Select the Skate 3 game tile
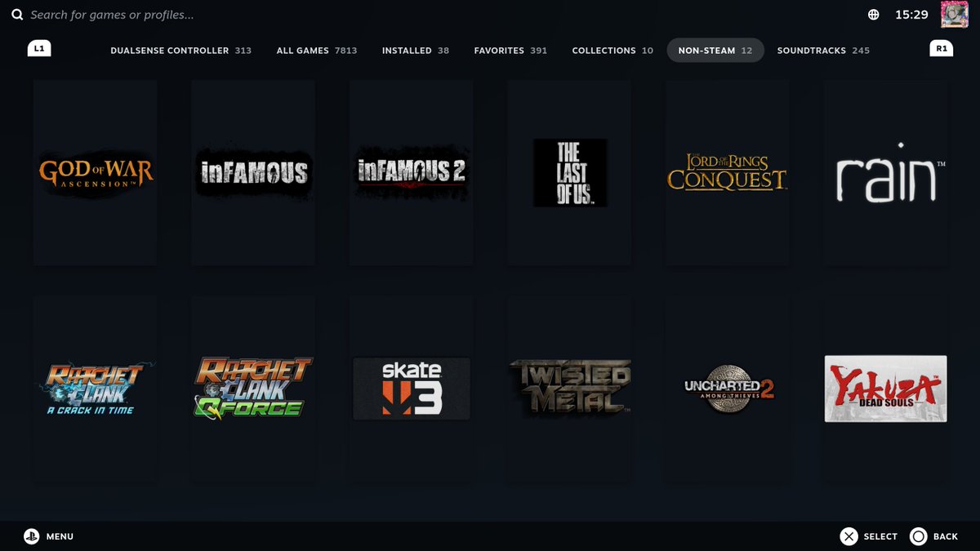 click(412, 389)
